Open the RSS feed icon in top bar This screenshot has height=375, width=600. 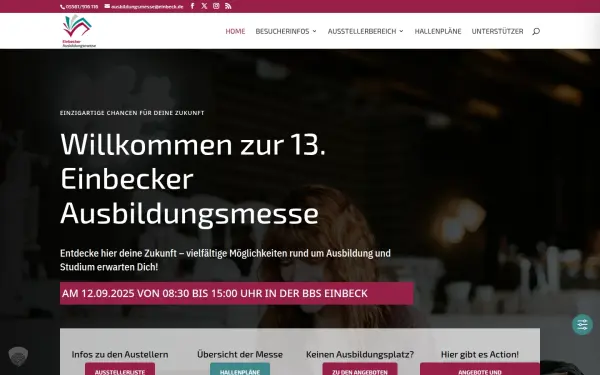click(x=228, y=6)
